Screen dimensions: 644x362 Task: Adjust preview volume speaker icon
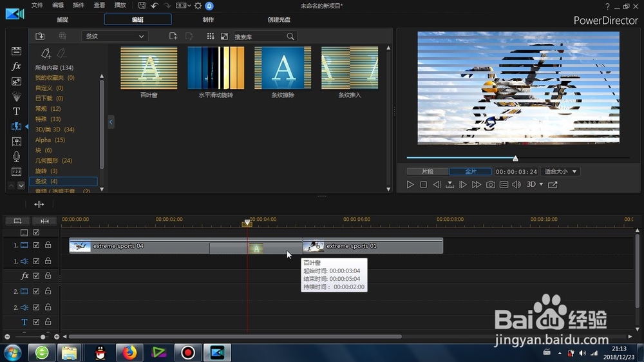coord(516,184)
